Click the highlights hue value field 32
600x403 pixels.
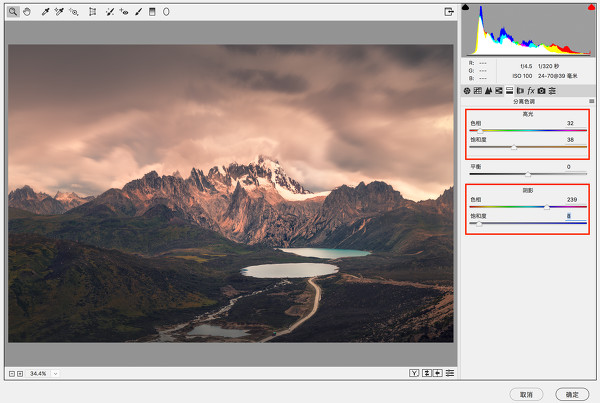(575, 123)
